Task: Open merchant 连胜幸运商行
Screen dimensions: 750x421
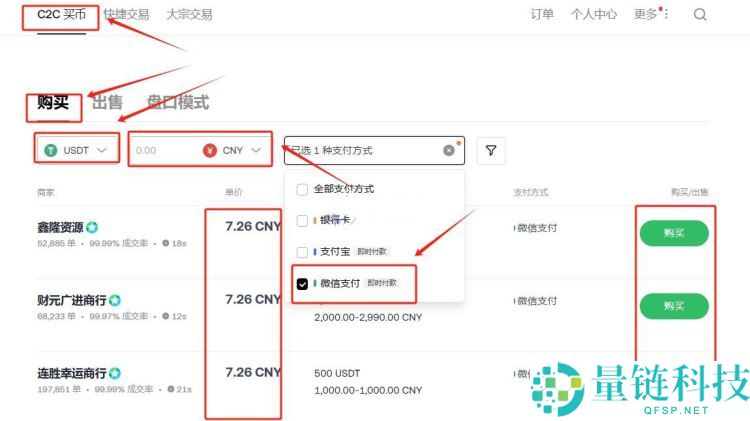Action: [x=72, y=373]
